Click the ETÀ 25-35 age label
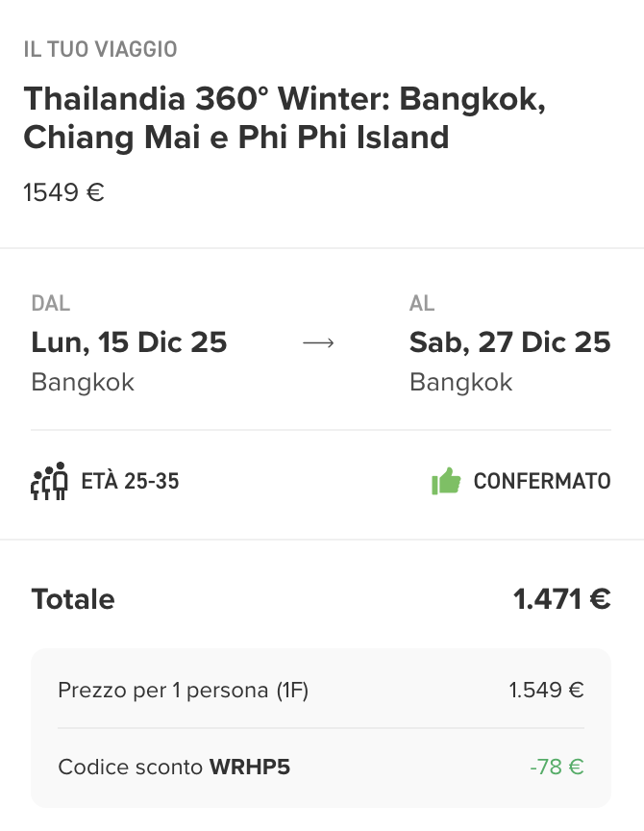Viewport: 644px width, 831px height. coord(131,481)
